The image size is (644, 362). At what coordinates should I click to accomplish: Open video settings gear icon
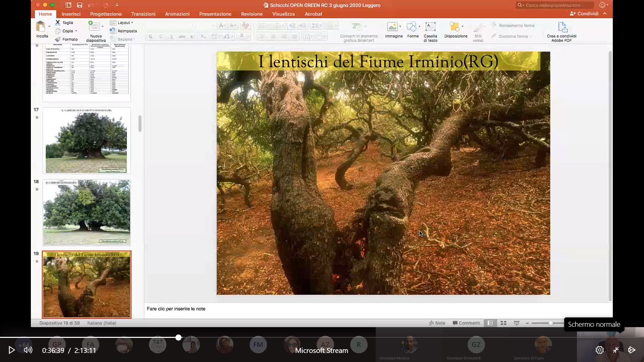coord(599,350)
